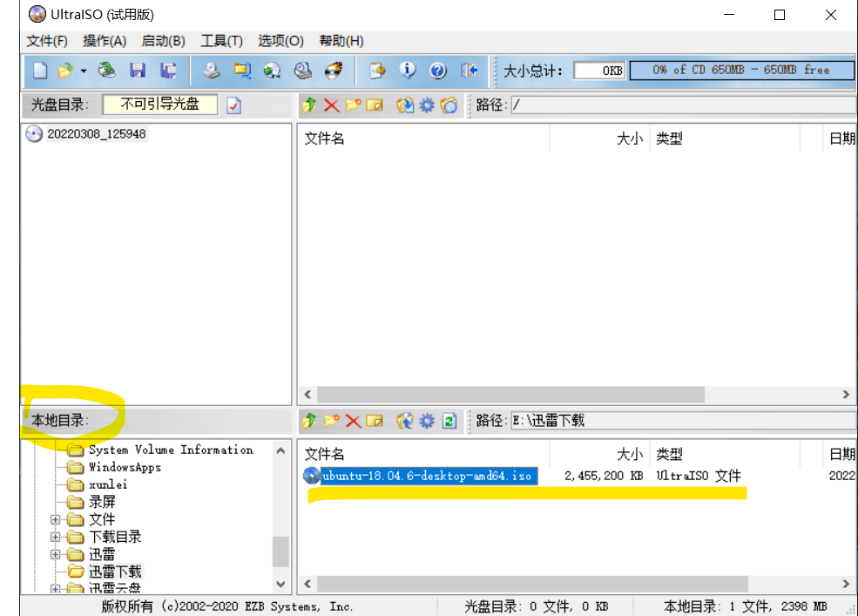Click the Add files notepad icon
The width and height of the screenshot is (858, 616).
(377, 71)
